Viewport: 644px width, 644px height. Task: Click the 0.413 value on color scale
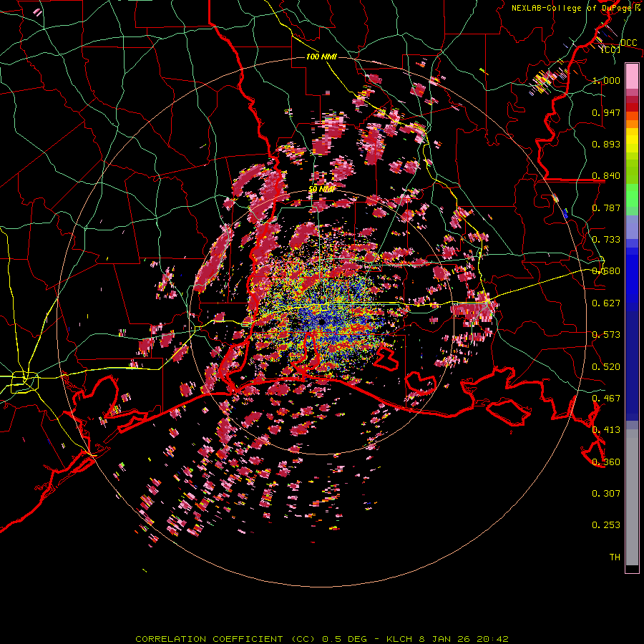[606, 430]
